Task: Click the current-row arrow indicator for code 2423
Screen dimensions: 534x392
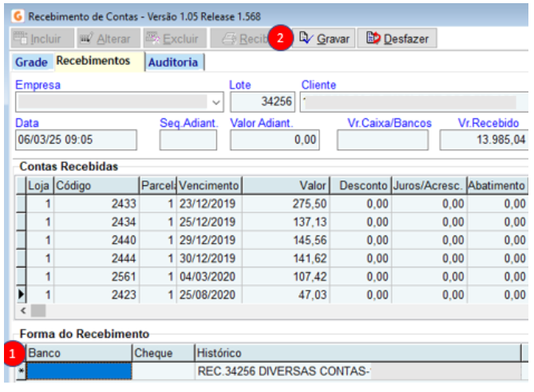Action: 21,295
